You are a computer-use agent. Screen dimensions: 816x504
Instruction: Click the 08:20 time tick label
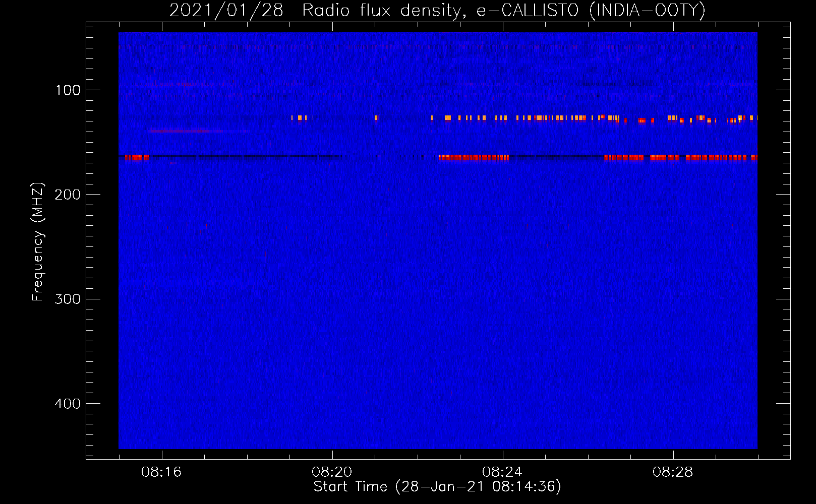(332, 472)
